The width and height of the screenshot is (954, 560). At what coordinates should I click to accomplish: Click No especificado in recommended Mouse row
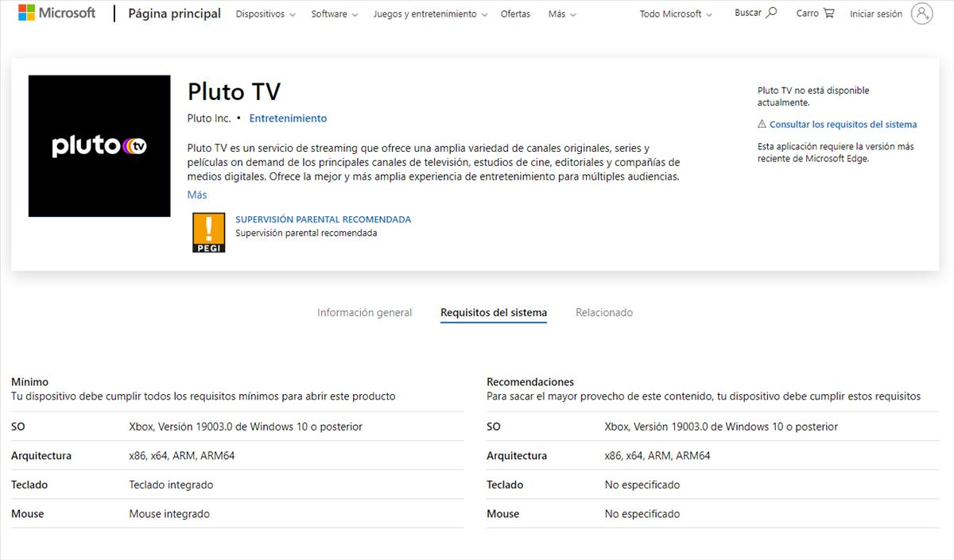(x=642, y=514)
